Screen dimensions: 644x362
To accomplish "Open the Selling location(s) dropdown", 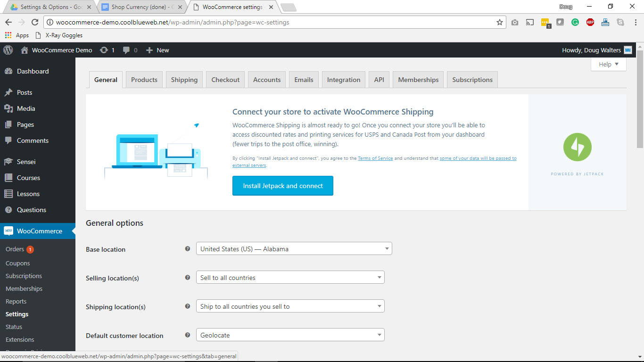I will click(290, 278).
